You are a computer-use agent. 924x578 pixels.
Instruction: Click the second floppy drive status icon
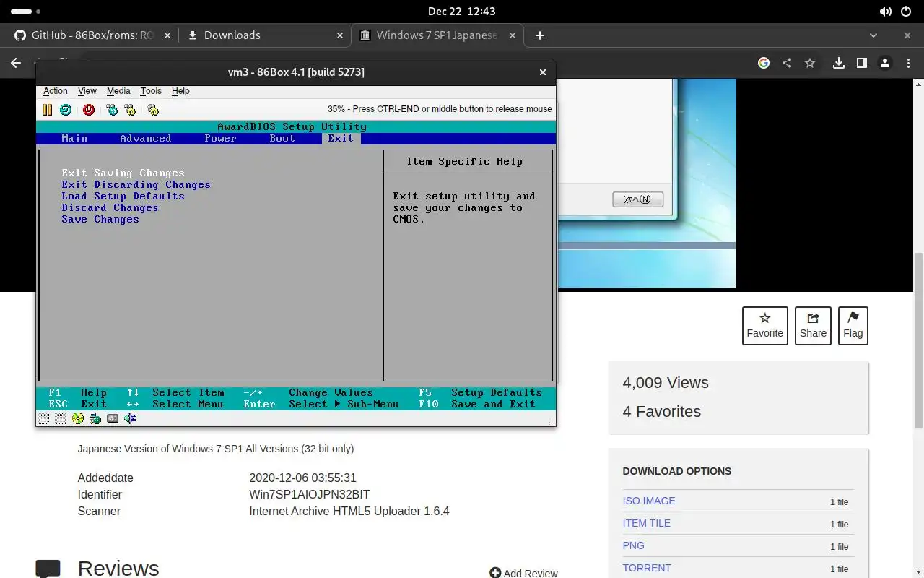click(x=61, y=418)
